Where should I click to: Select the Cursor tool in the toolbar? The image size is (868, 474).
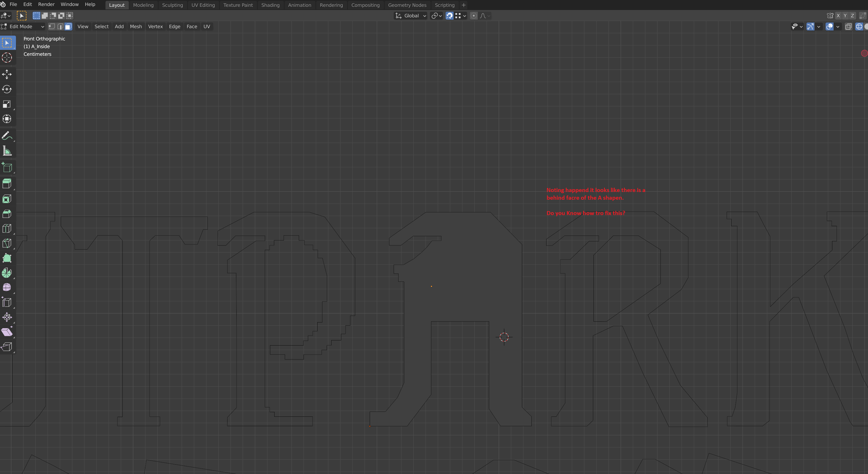7,58
